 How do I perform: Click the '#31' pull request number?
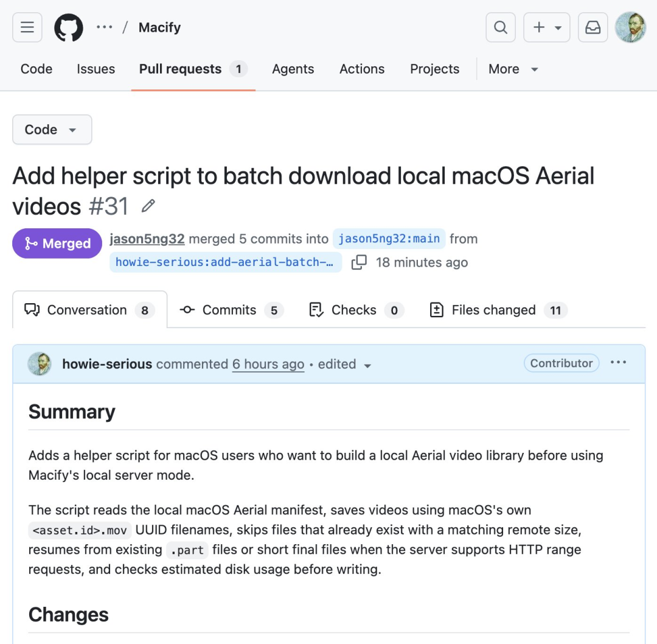point(109,206)
